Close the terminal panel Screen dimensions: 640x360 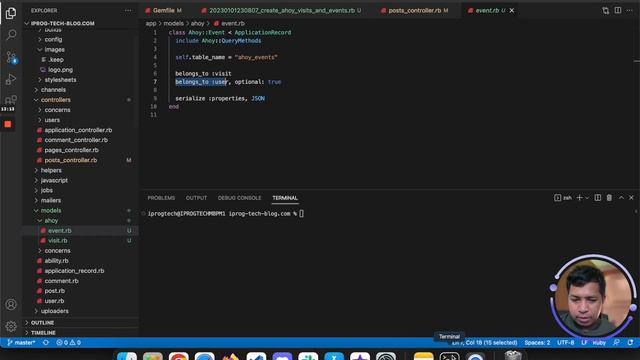pyautogui.click(x=631, y=198)
